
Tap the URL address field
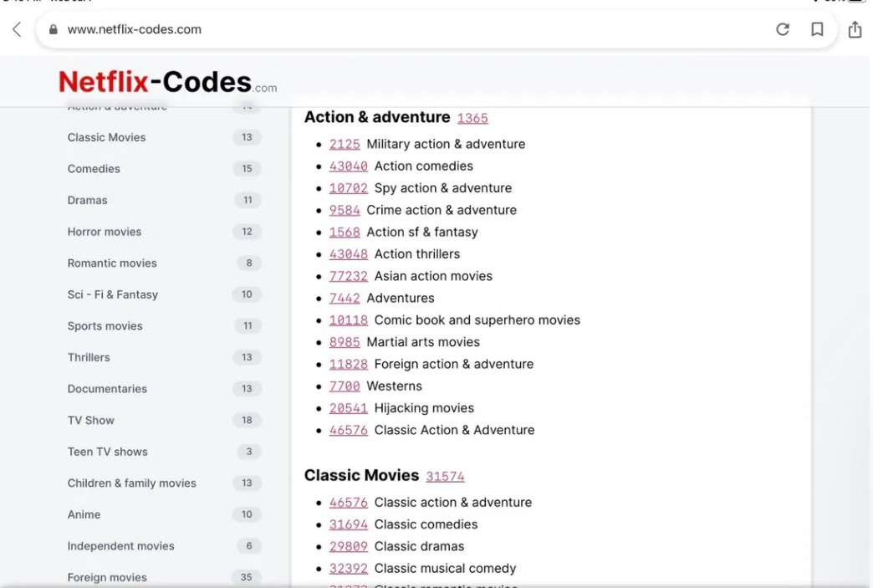pos(401,29)
